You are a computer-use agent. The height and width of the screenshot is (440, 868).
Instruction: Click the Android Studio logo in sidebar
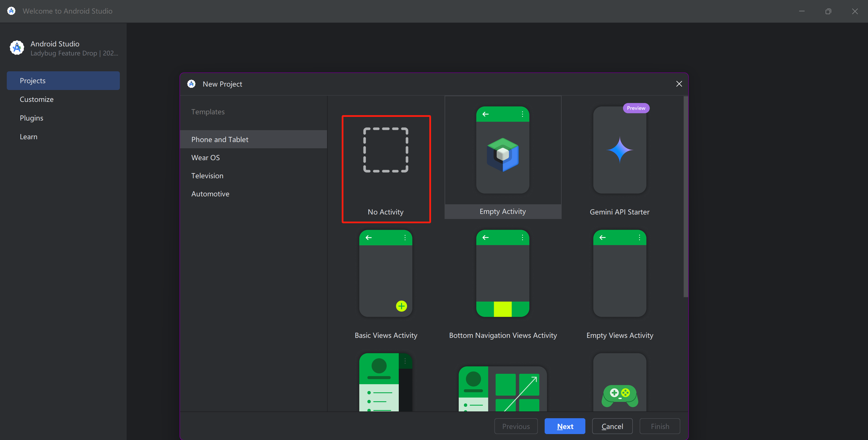[x=17, y=48]
